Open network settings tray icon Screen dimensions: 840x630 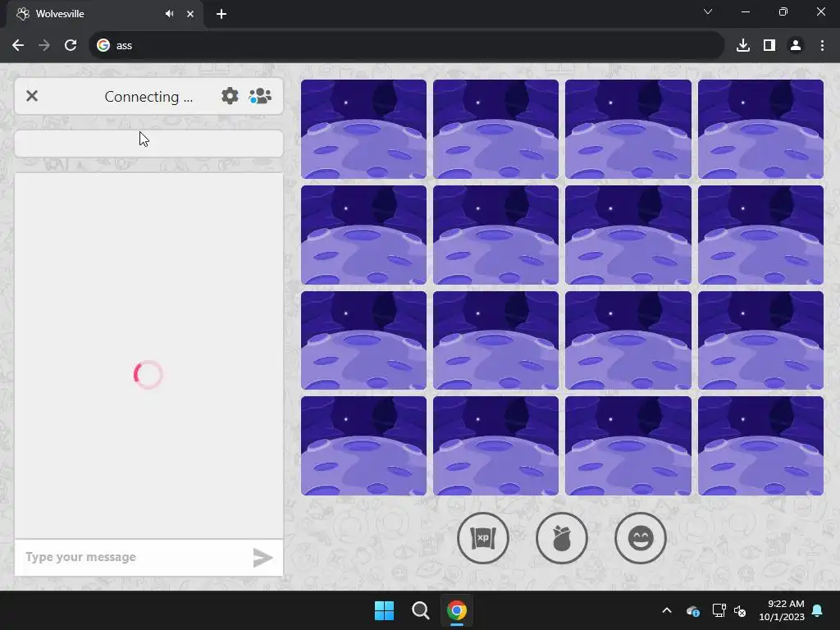pos(719,610)
